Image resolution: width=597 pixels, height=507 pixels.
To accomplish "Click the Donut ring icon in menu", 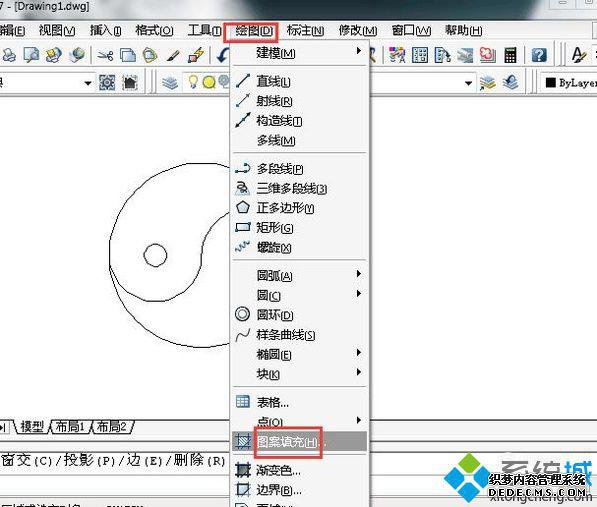I will coord(243,314).
